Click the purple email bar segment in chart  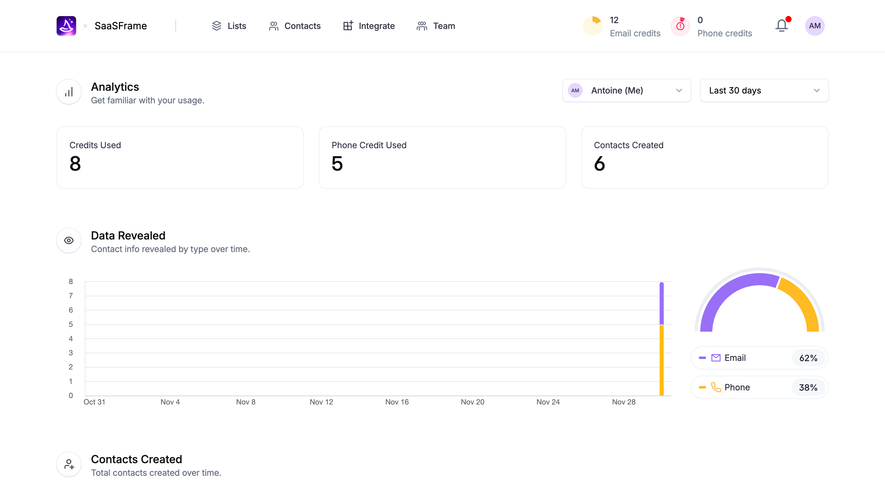click(x=661, y=303)
